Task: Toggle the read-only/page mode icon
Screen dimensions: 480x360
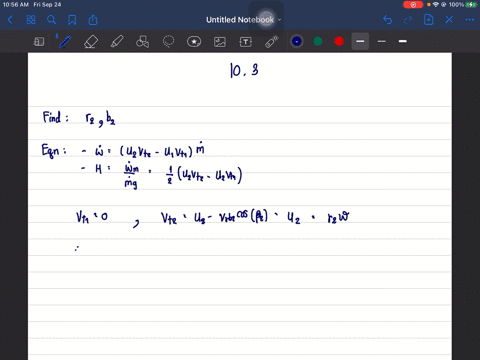Action: coord(39,42)
